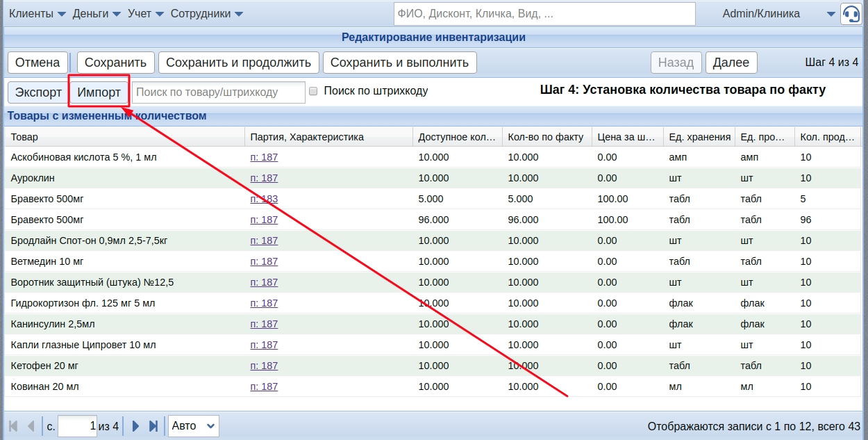Open the Авто page size dropdown
Viewport: 868px width, 440px height.
[193, 426]
